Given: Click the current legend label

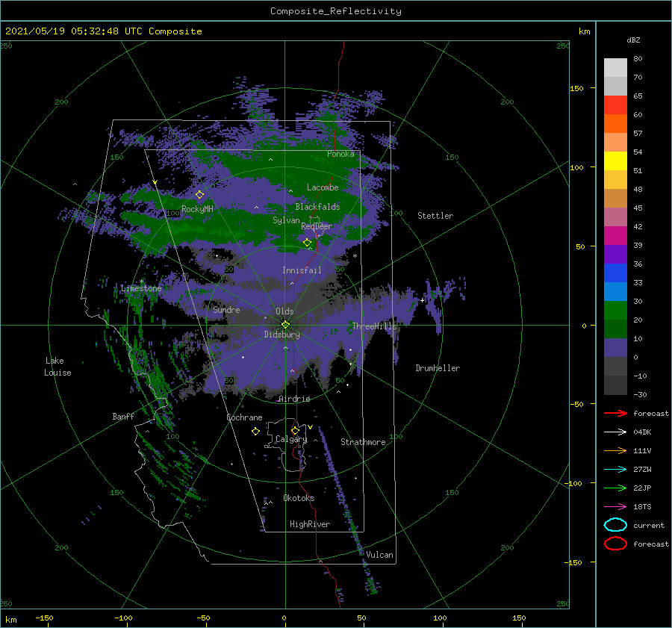Looking at the screenshot, I should [x=649, y=525].
